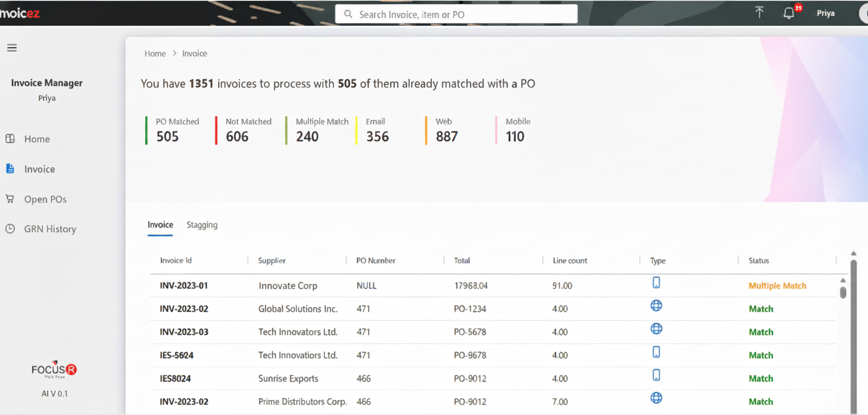Select Home in the left sidebar
The width and height of the screenshot is (868, 415).
coord(37,139)
